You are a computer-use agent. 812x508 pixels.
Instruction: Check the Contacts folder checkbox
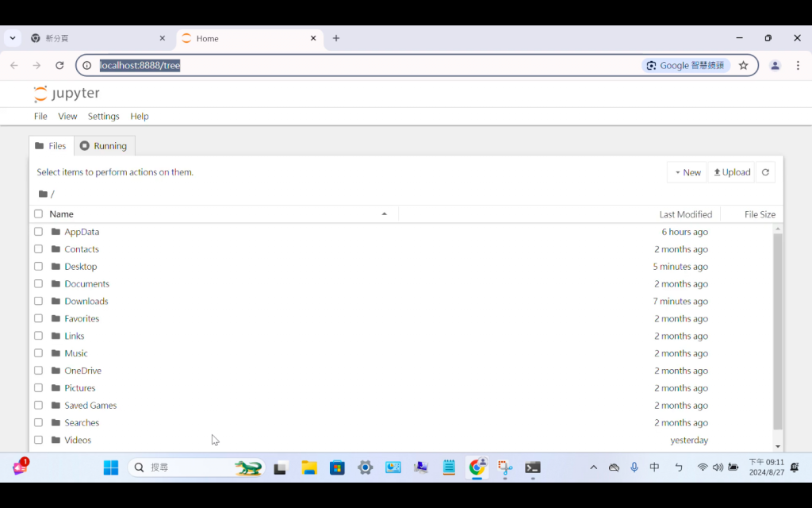[x=38, y=248]
